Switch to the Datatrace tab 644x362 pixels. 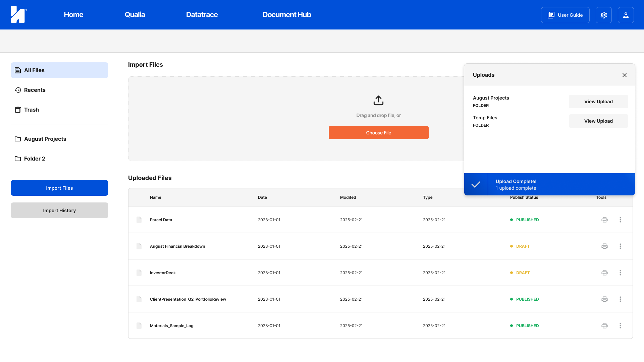click(202, 15)
